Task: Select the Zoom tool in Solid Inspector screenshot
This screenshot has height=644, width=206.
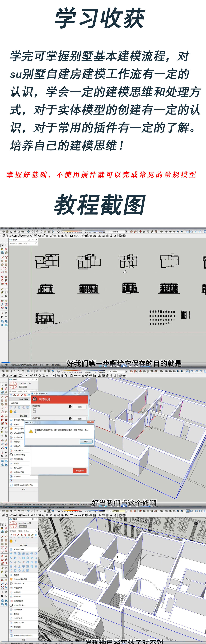Action: [x=2, y=444]
